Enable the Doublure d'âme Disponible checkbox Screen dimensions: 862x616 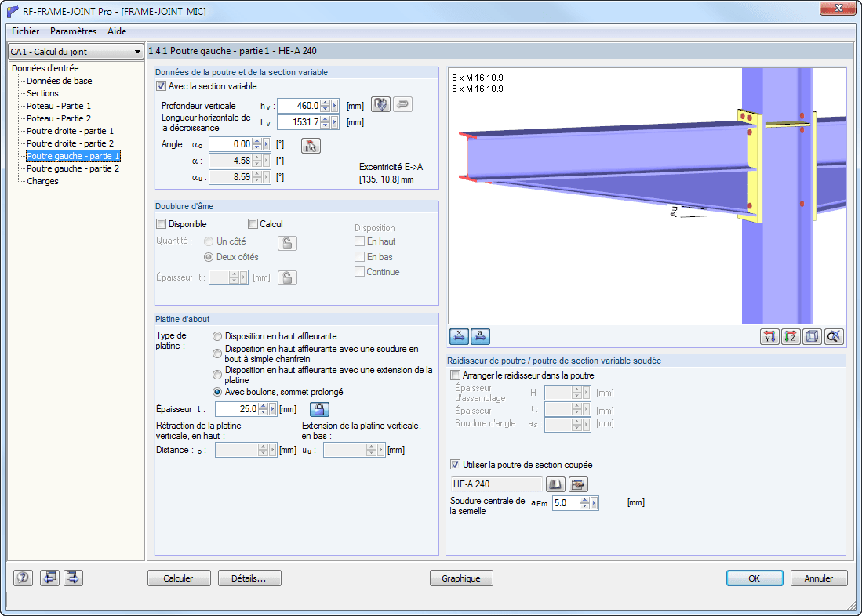click(161, 224)
